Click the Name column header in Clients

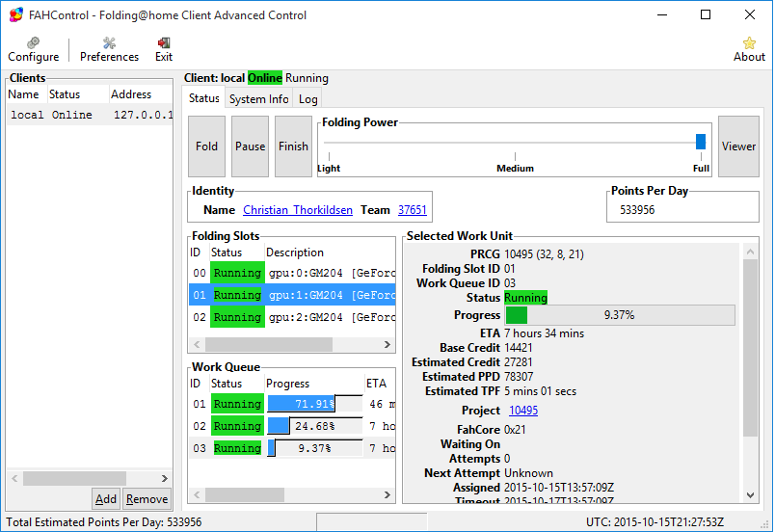click(x=27, y=94)
